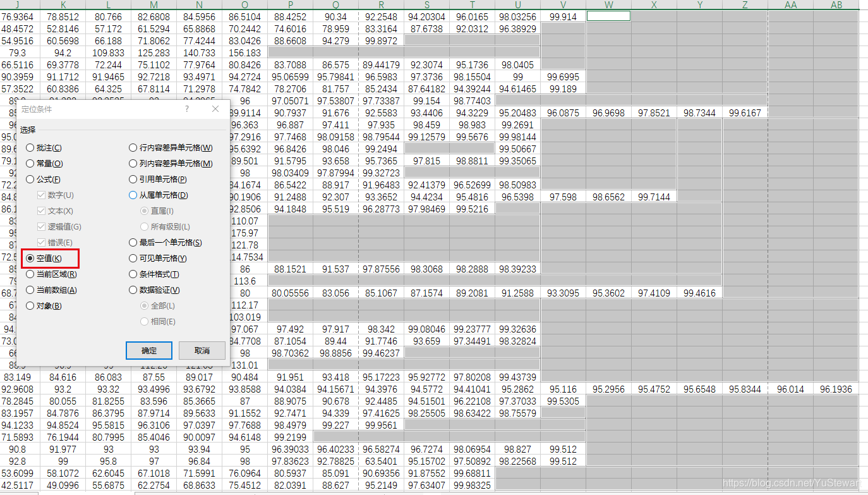Screen dimensions: 868x495
Task: Click cell with value 99.6167
Action: click(x=745, y=113)
